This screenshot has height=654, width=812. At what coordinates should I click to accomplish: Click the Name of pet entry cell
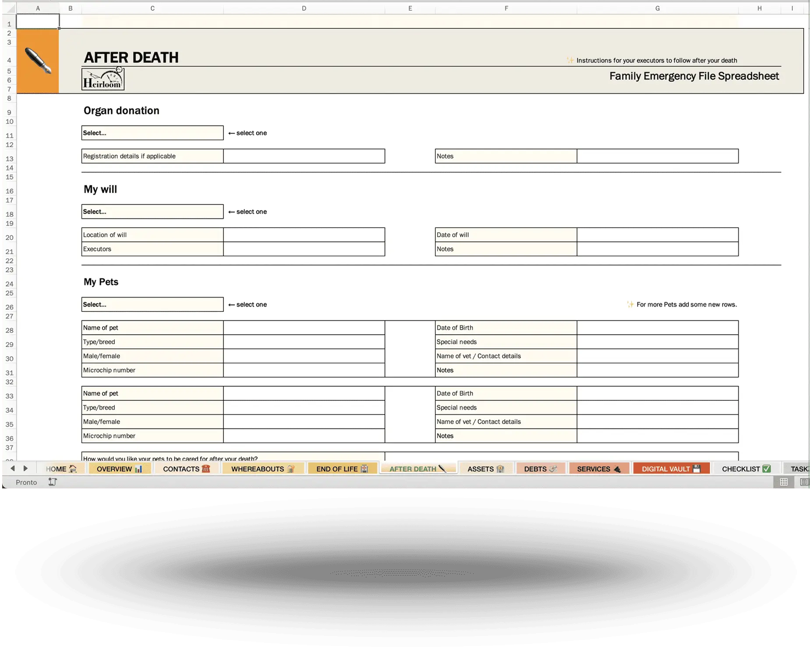click(x=304, y=327)
